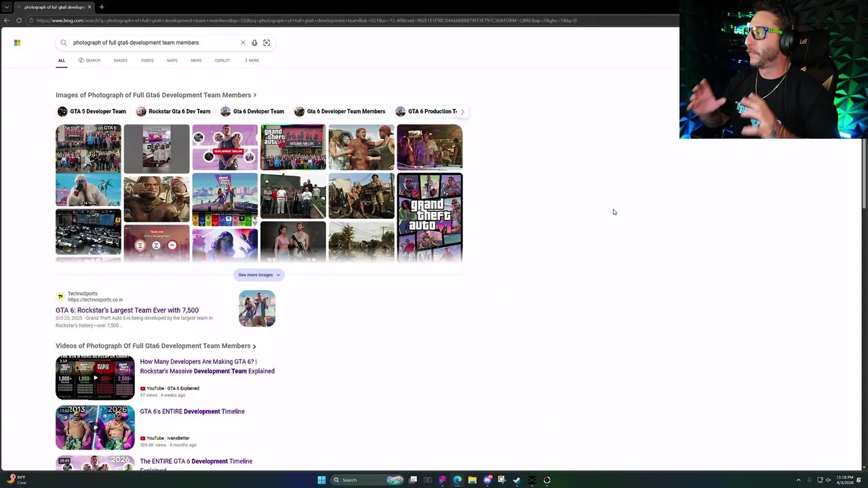The height and width of the screenshot is (488, 868).
Task: Click the Windows taskbar Search box
Action: point(366,480)
